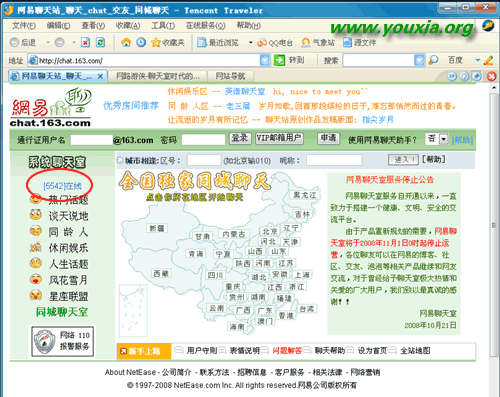Viewport: 500px width, 397px height.
Task: Open the 工具(T) menu
Action: point(163,26)
